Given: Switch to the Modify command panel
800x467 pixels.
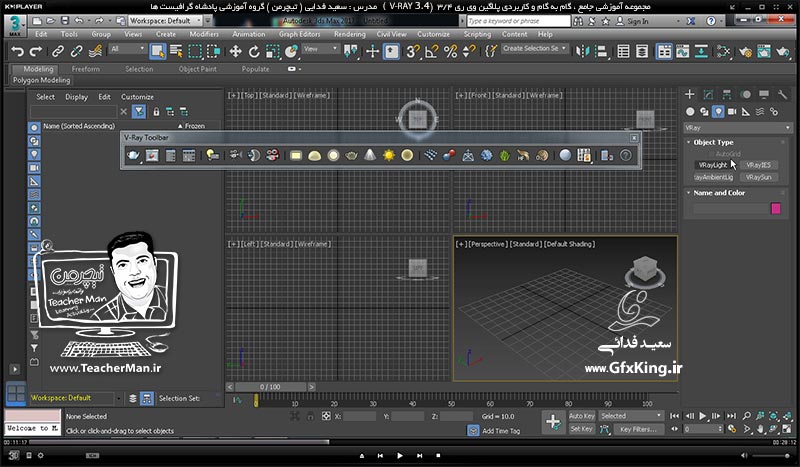Looking at the screenshot, I should tap(708, 94).
